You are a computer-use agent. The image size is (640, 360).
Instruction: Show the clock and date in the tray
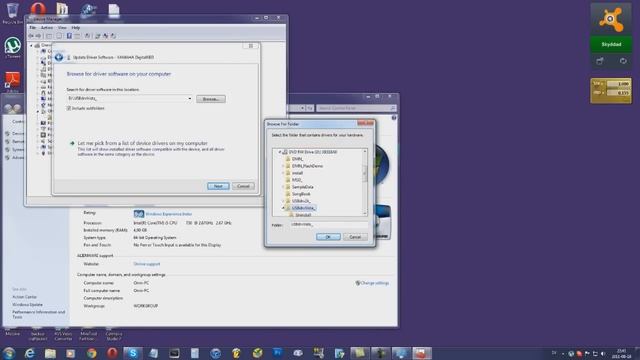[622, 353]
